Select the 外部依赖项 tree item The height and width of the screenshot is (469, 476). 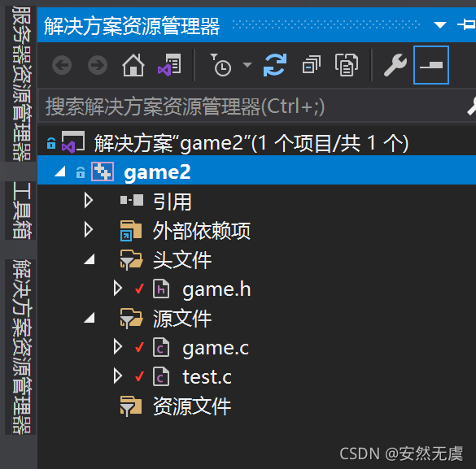click(x=202, y=231)
